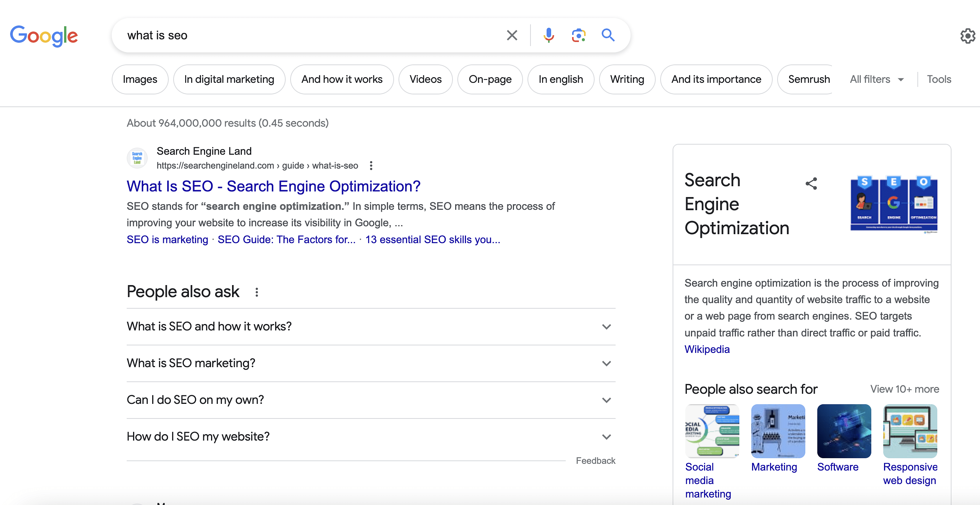This screenshot has height=505, width=980.
Task: Click the magnifying glass search button
Action: tap(608, 35)
